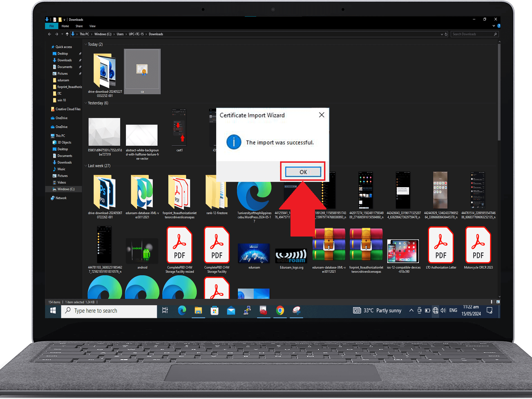532x399 pixels.
Task: Click 'This PC' in address bar
Action: pos(84,34)
